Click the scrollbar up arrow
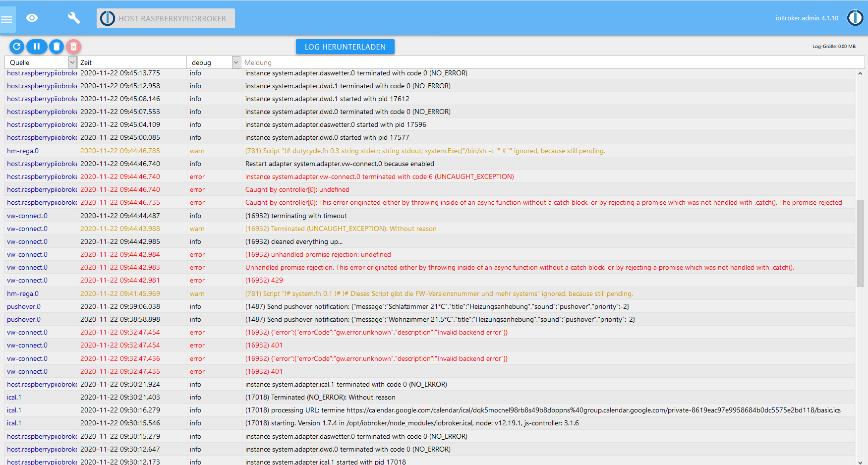 click(x=860, y=73)
